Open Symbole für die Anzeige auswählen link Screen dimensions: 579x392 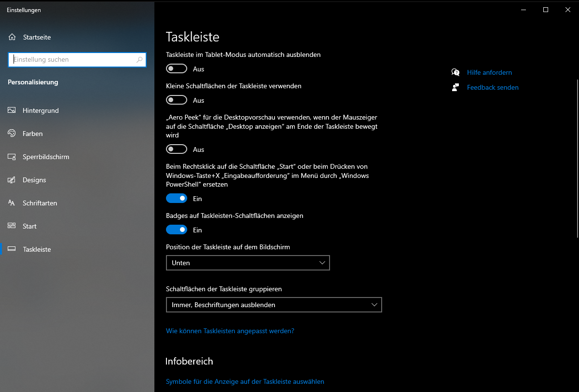click(245, 381)
